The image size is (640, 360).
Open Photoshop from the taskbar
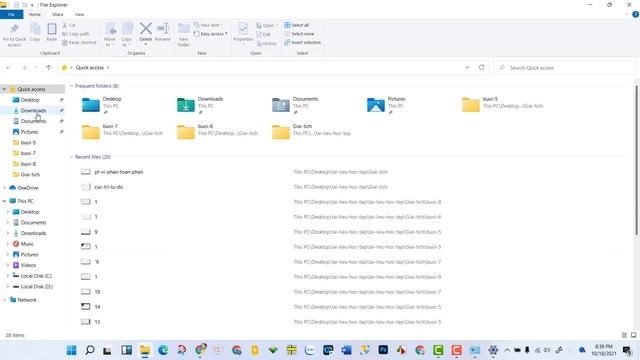(383, 350)
